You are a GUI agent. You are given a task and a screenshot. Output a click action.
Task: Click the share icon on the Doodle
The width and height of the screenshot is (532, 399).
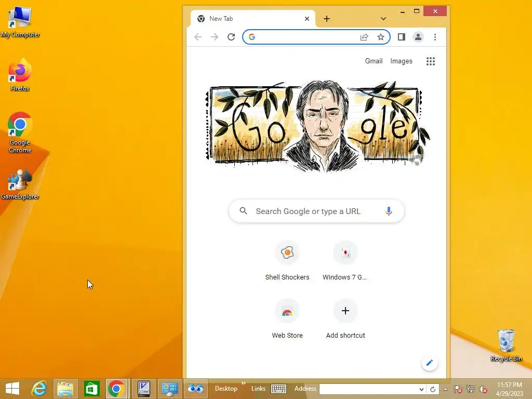[x=416, y=159]
